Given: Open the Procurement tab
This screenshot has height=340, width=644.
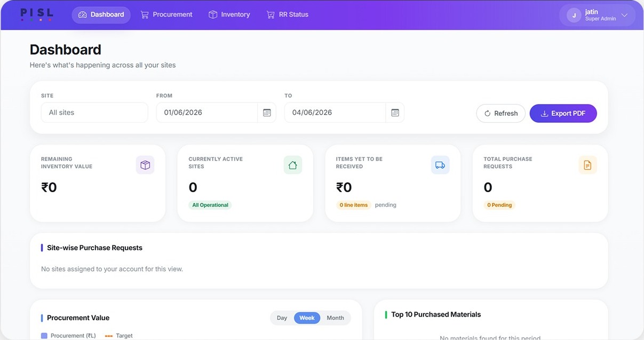Looking at the screenshot, I should point(166,15).
